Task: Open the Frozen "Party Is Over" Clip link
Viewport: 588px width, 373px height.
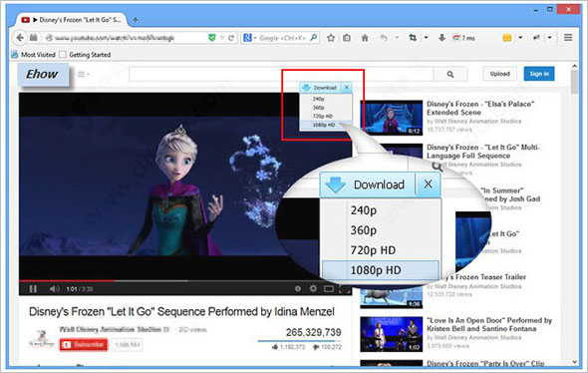Action: (x=485, y=363)
